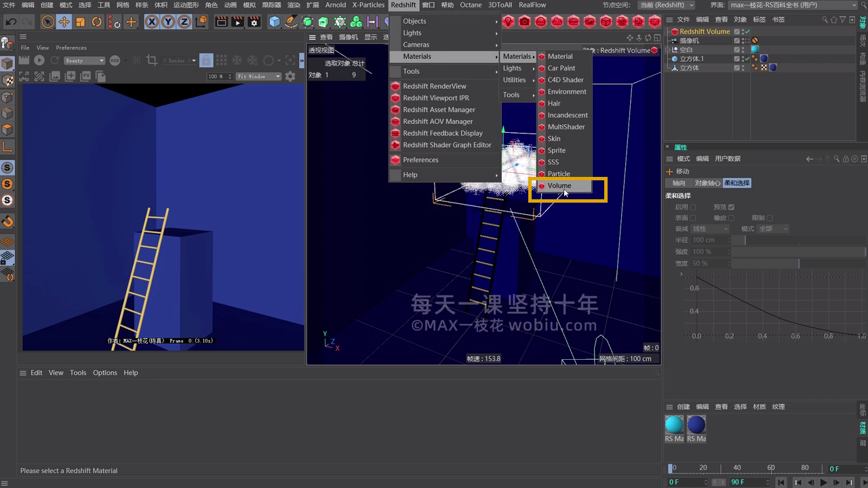The width and height of the screenshot is (868, 488).
Task: Toggle the 预览 checkbox
Action: click(x=731, y=207)
